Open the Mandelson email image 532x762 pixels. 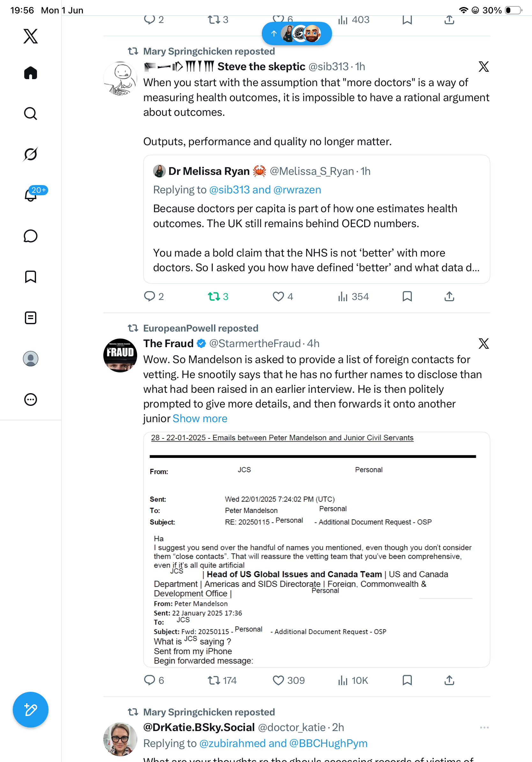(316, 549)
